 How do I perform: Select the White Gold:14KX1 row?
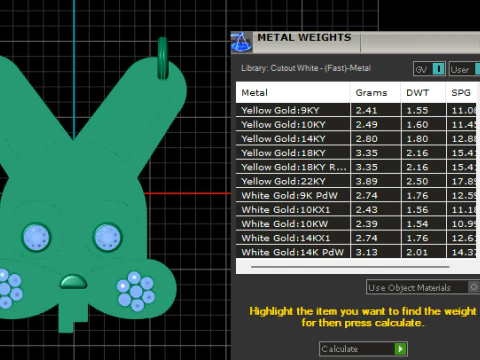(x=356, y=238)
